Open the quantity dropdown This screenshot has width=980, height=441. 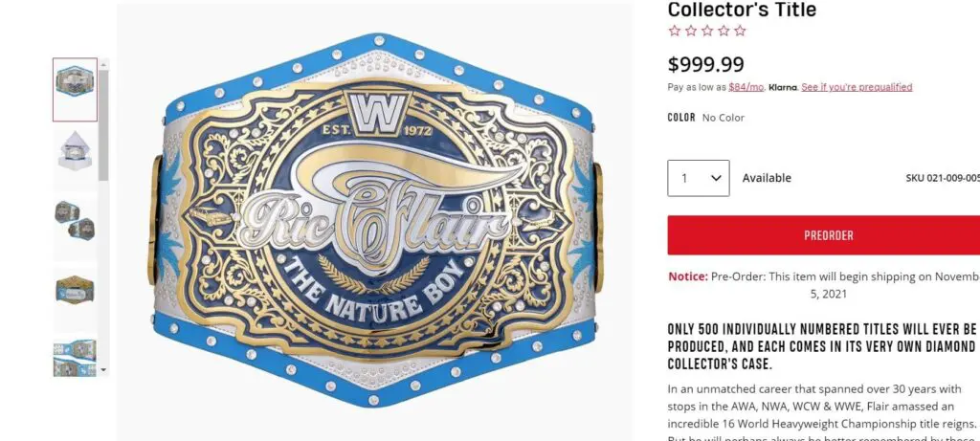tap(699, 178)
